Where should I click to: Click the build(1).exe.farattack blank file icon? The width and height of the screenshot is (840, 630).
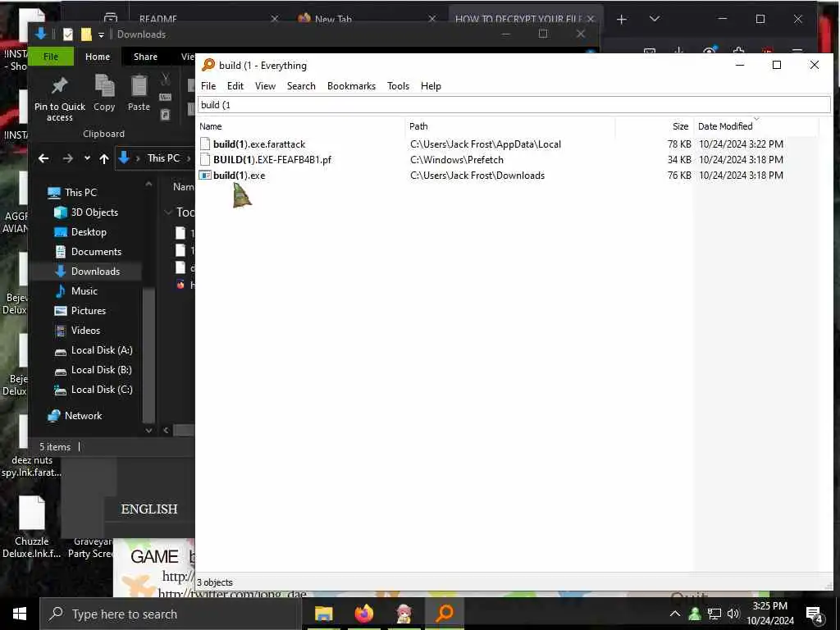(x=205, y=144)
